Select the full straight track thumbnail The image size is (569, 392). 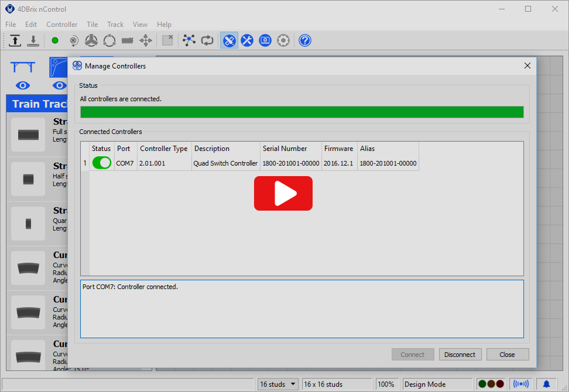pyautogui.click(x=28, y=135)
